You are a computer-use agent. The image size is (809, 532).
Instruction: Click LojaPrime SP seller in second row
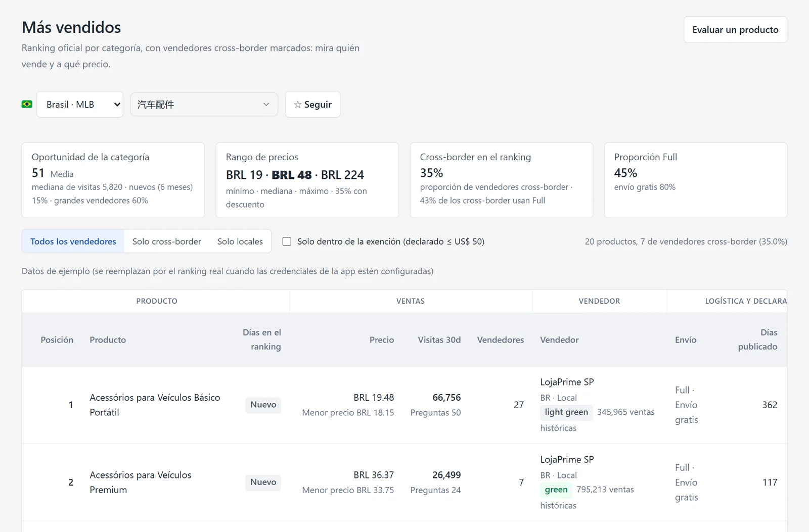point(567,459)
